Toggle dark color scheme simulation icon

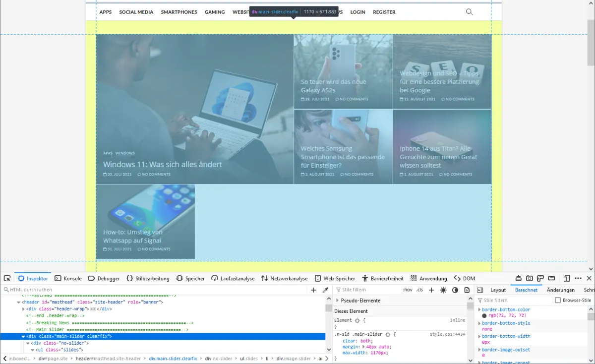tap(455, 290)
